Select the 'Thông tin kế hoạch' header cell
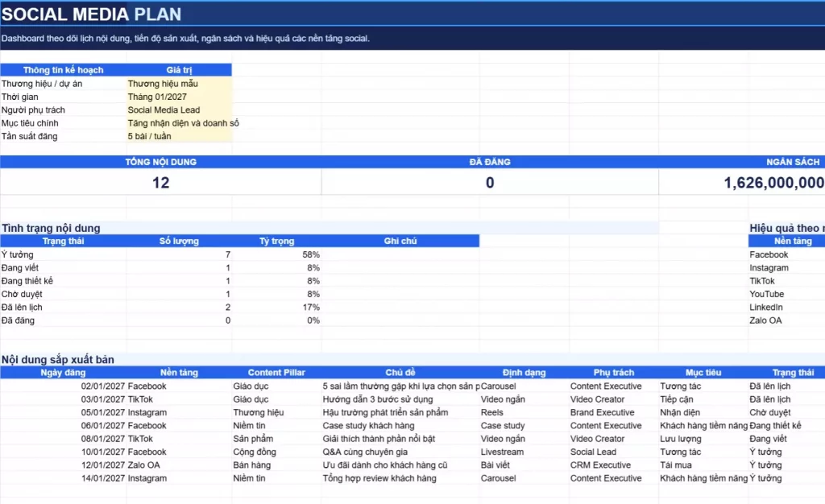The width and height of the screenshot is (825, 504). (x=63, y=70)
